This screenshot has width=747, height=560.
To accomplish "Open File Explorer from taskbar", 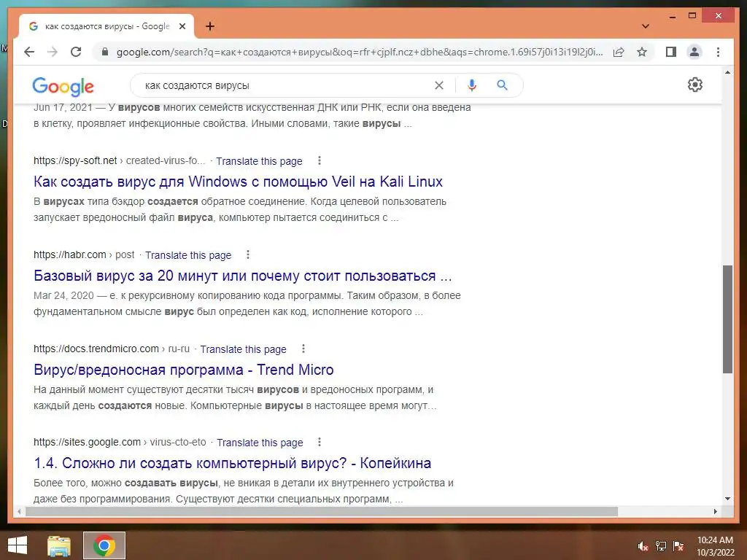I will pyautogui.click(x=59, y=545).
